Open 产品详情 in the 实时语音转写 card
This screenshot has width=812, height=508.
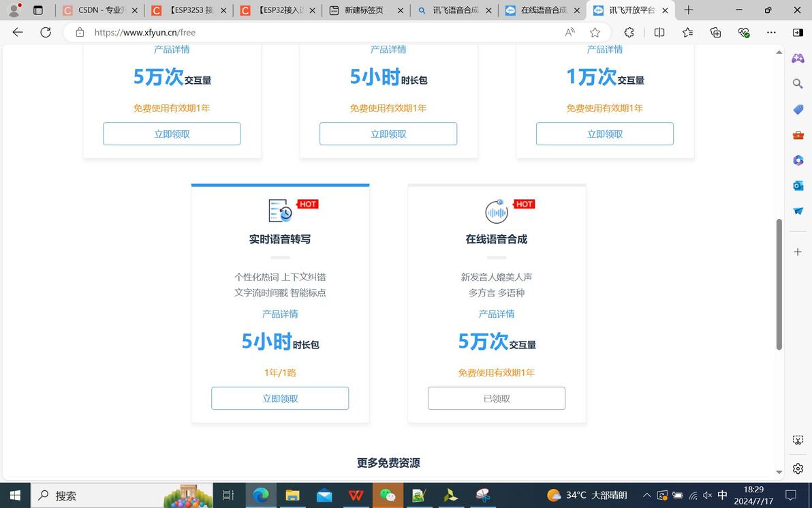click(x=280, y=314)
